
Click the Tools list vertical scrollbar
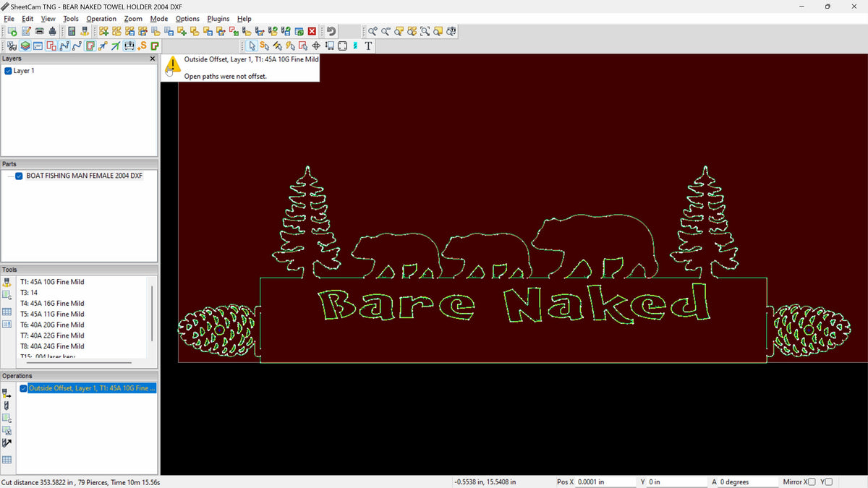152,313
